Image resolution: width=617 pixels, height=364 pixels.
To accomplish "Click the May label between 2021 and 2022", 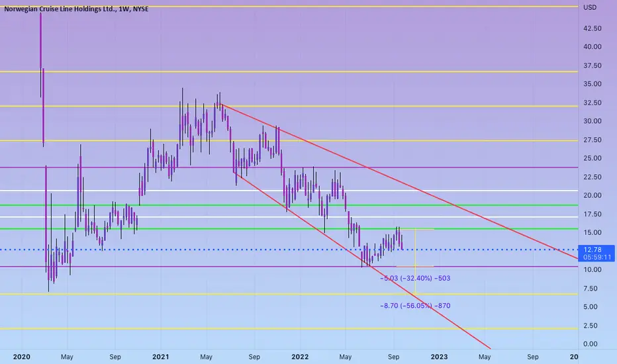I will point(206,357).
